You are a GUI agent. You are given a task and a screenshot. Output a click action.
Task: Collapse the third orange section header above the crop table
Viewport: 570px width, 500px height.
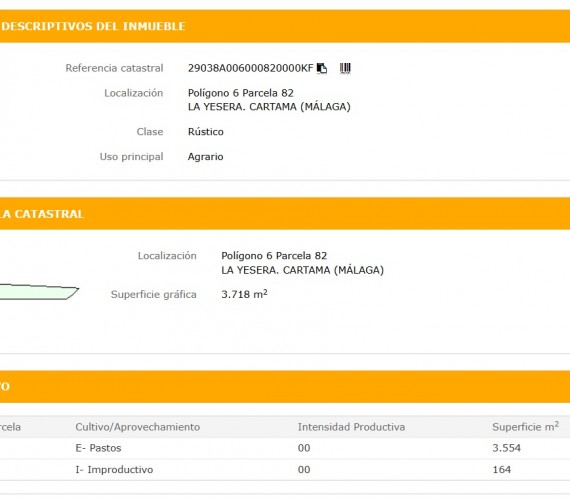[x=285, y=387]
